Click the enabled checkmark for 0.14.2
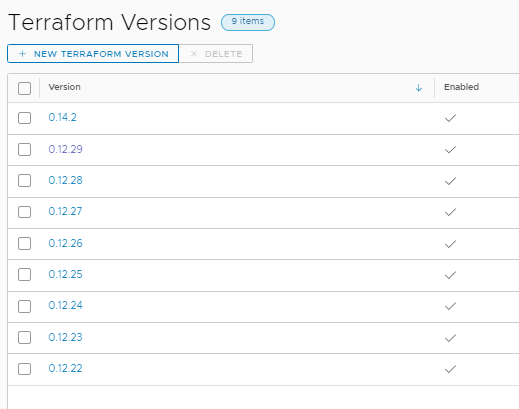519x409 pixels. (450, 118)
